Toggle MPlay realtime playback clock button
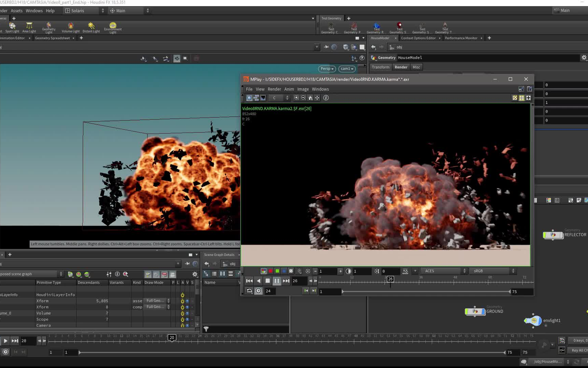Image resolution: width=588 pixels, height=368 pixels. click(259, 291)
